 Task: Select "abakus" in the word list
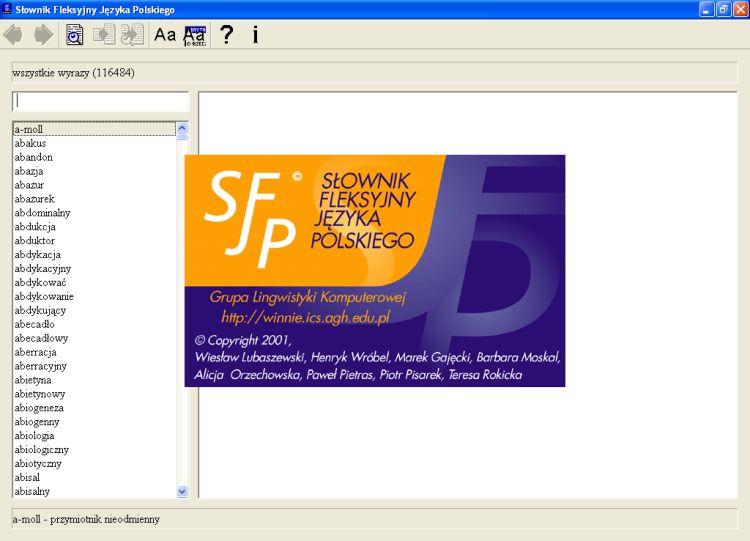pyautogui.click(x=94, y=143)
